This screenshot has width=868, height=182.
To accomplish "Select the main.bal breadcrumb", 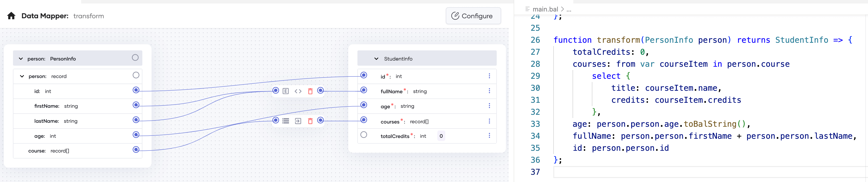I will point(545,9).
